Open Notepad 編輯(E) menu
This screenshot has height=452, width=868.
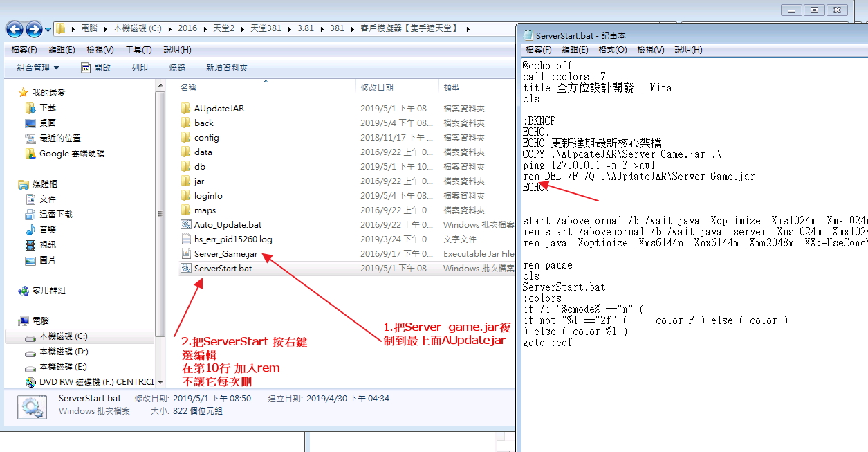pyautogui.click(x=575, y=50)
